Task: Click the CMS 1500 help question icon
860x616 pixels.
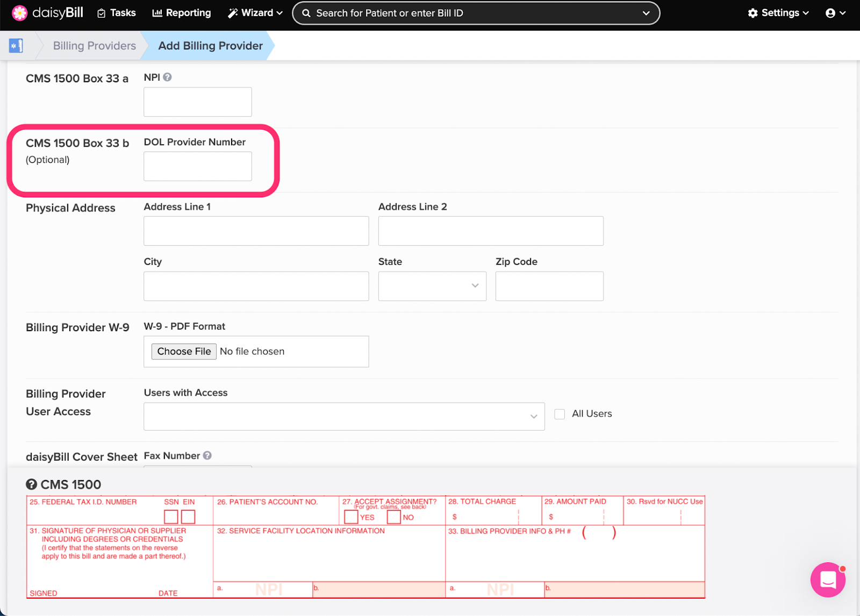Action: [32, 484]
